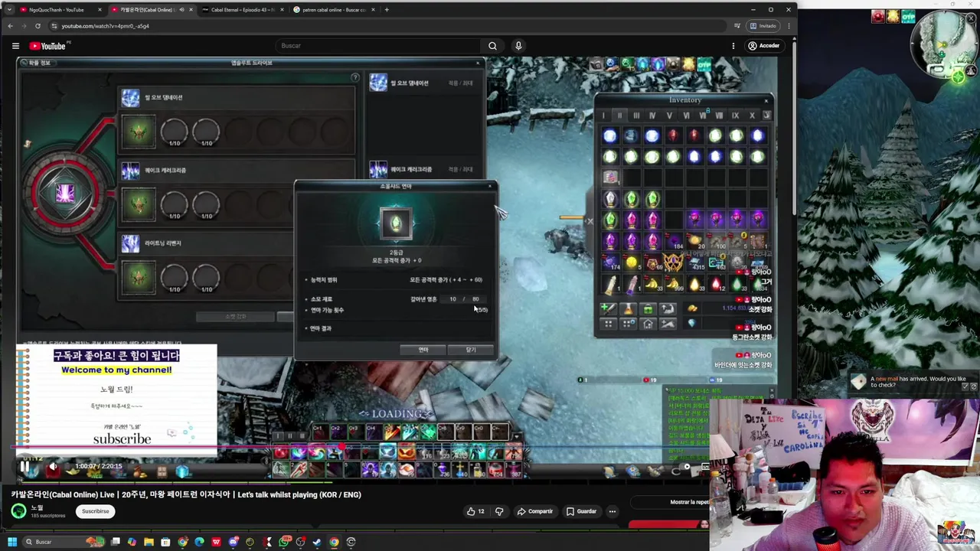Open the YouTube hamburger guide menu

tap(15, 46)
